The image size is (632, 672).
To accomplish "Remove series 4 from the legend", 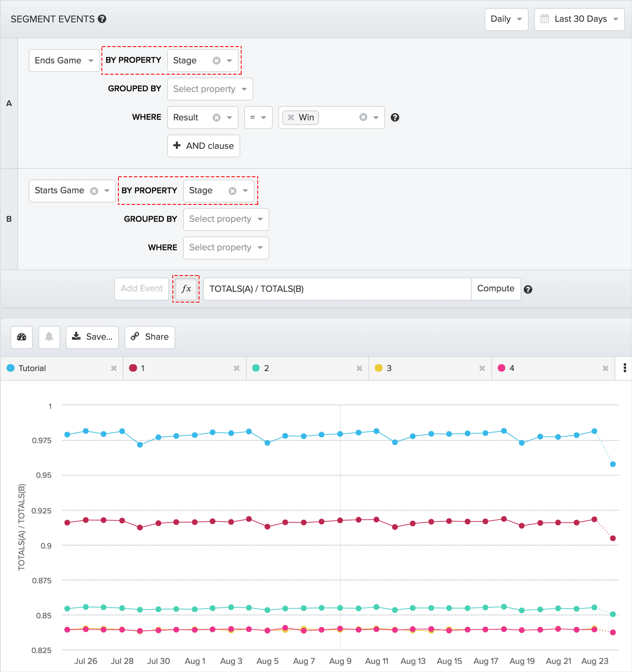I will (605, 368).
